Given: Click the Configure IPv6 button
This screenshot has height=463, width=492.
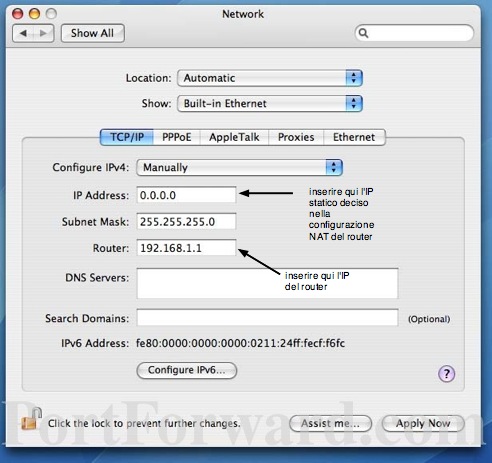Looking at the screenshot, I should (187, 370).
